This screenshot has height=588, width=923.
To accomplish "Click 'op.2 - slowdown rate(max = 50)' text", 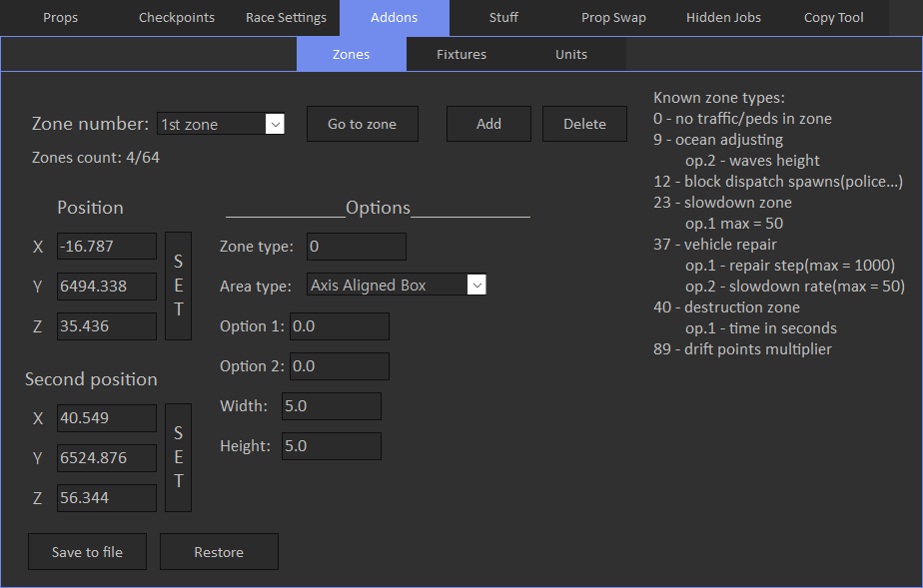I will click(795, 287).
